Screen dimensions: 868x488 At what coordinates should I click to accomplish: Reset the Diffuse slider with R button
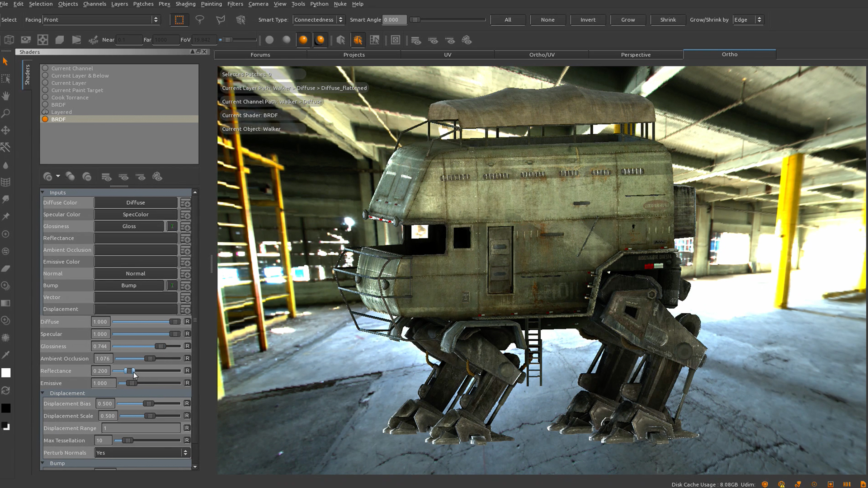[x=187, y=322]
